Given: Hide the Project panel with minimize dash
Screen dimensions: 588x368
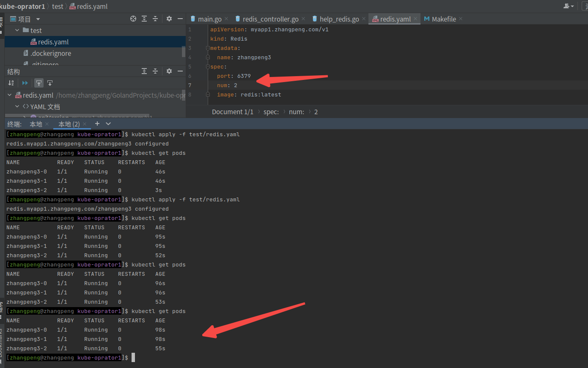Looking at the screenshot, I should click(x=180, y=19).
